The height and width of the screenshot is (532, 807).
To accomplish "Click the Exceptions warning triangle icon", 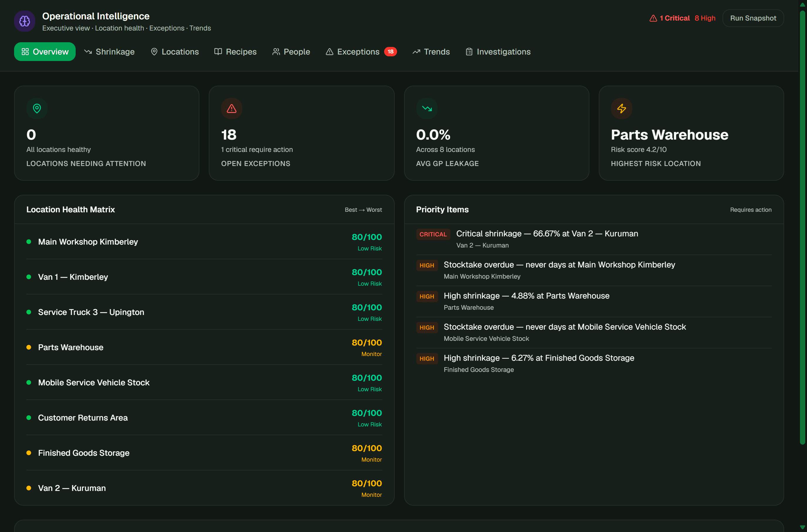I will pos(329,52).
